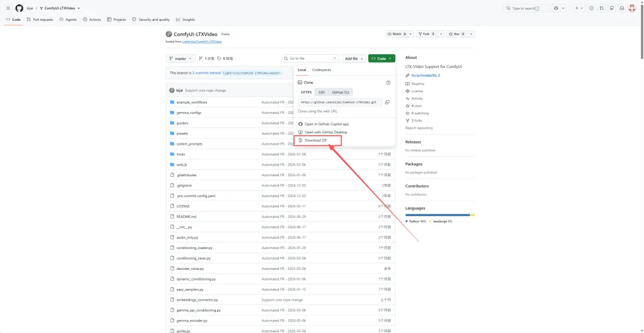
Task: Open the LICENSE file
Action: coord(183,206)
